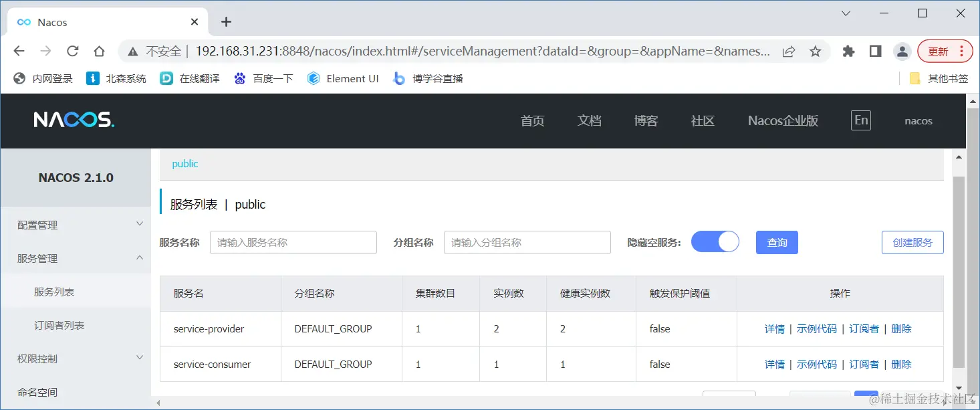Open the browser home page icon

[99, 52]
